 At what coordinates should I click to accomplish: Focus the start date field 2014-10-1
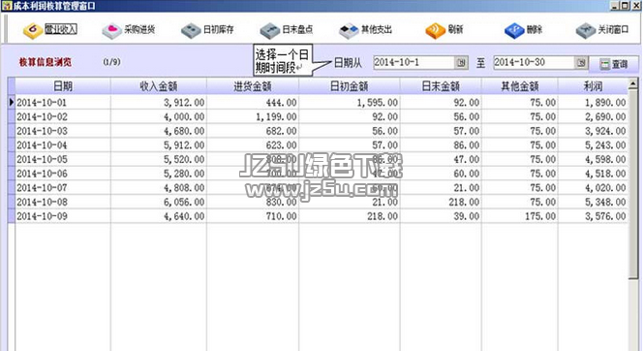point(414,62)
